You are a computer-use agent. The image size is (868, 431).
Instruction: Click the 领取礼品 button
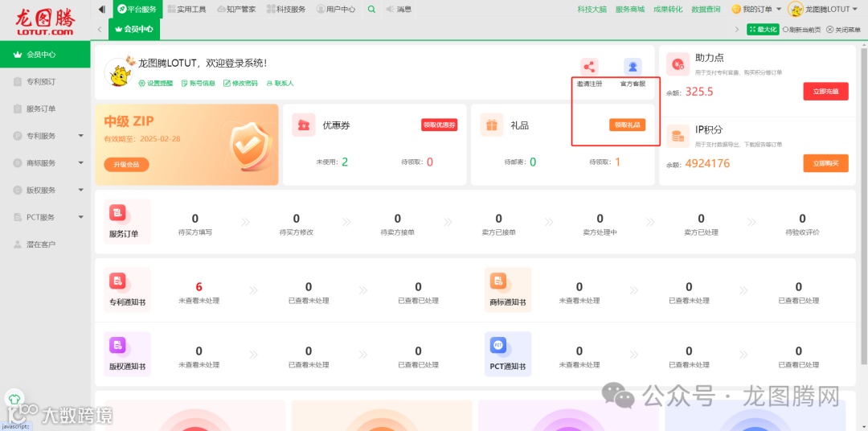[x=627, y=125]
